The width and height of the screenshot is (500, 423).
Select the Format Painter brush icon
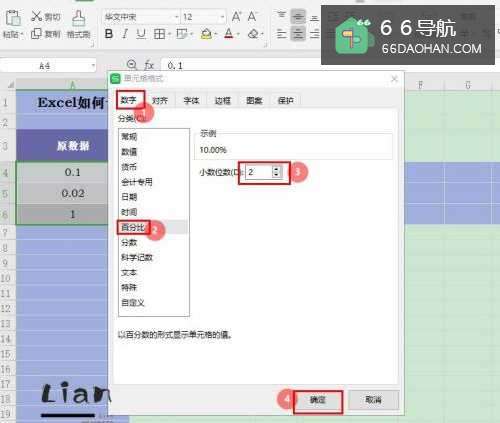[x=78, y=18]
